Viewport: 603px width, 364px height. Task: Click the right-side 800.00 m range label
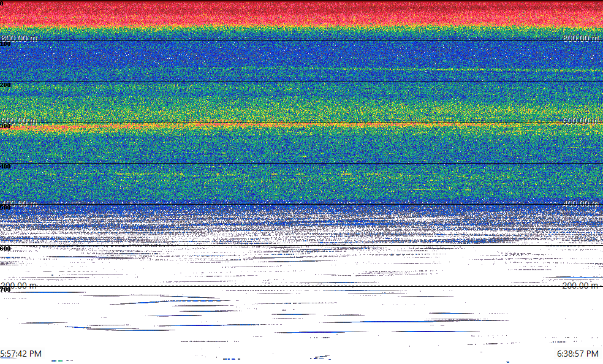pyautogui.click(x=581, y=38)
